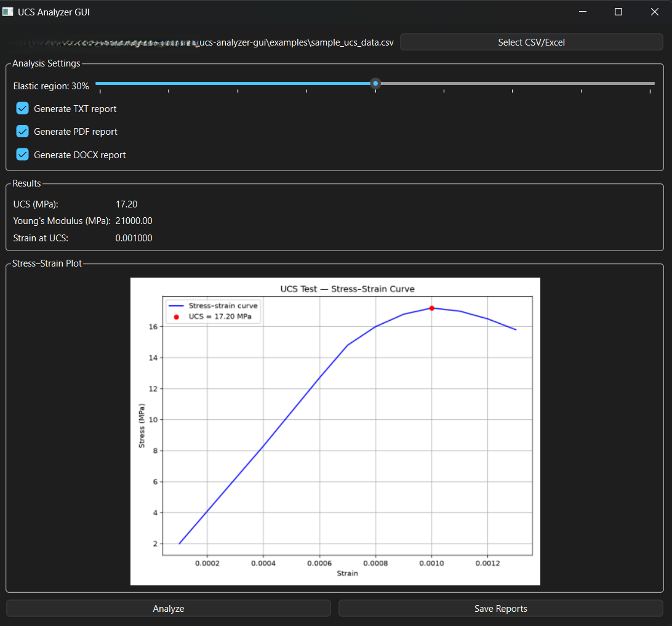Click the 'Elastic region: 30%' label
Image resolution: width=672 pixels, height=626 pixels.
tap(51, 86)
